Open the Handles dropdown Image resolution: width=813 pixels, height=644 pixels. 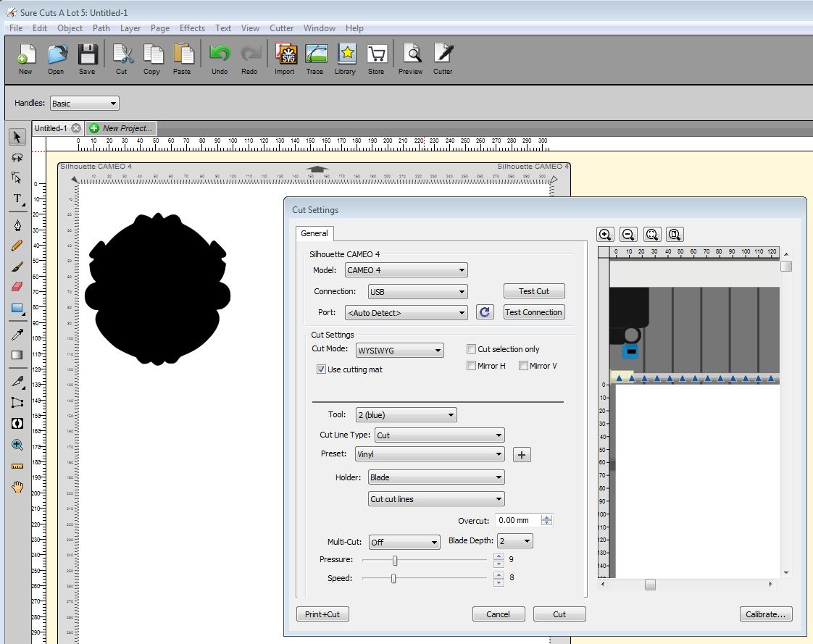click(85, 103)
